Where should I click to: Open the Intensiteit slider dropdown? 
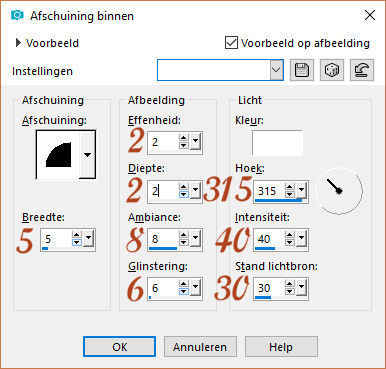click(302, 239)
